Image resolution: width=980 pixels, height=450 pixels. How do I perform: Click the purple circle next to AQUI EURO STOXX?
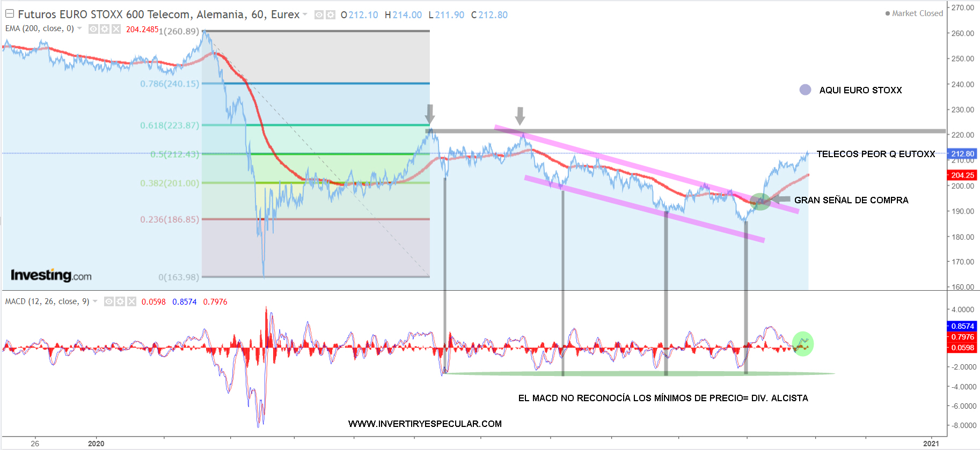tap(805, 90)
